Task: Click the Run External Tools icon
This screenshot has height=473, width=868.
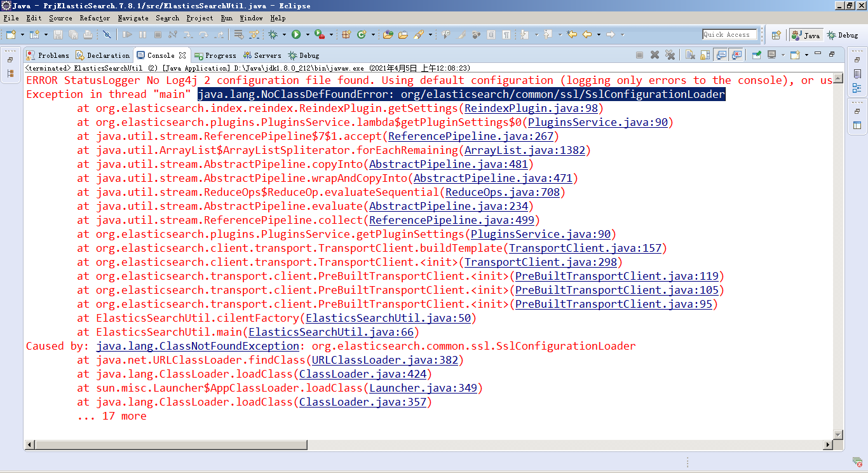Action: 320,34
